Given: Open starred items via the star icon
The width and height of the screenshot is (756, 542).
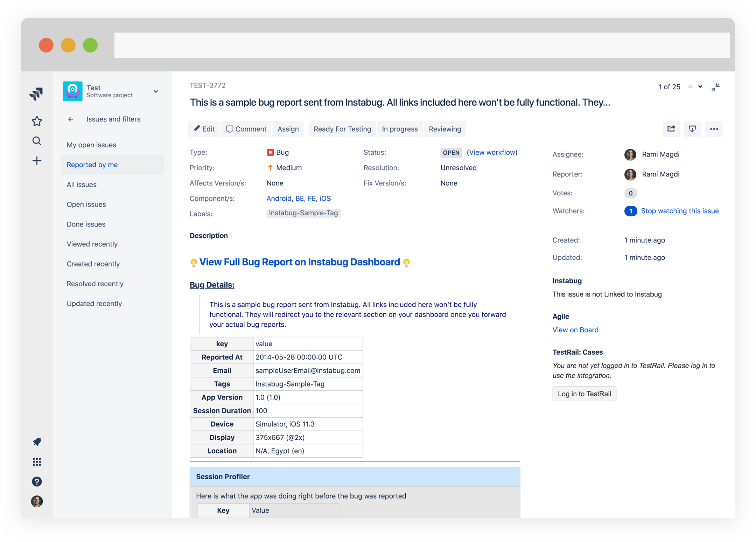Looking at the screenshot, I should tap(36, 121).
